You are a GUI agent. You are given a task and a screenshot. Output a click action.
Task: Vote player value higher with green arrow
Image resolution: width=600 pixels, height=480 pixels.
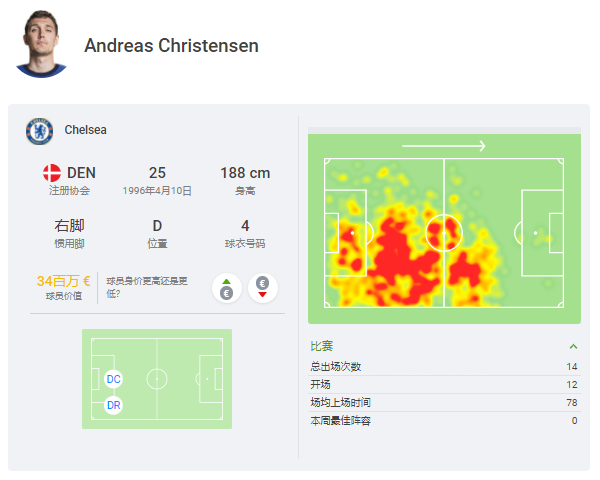[x=226, y=288]
